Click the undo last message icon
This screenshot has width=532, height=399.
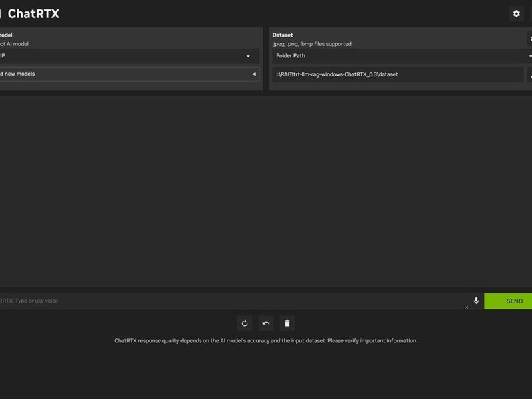pyautogui.click(x=266, y=323)
